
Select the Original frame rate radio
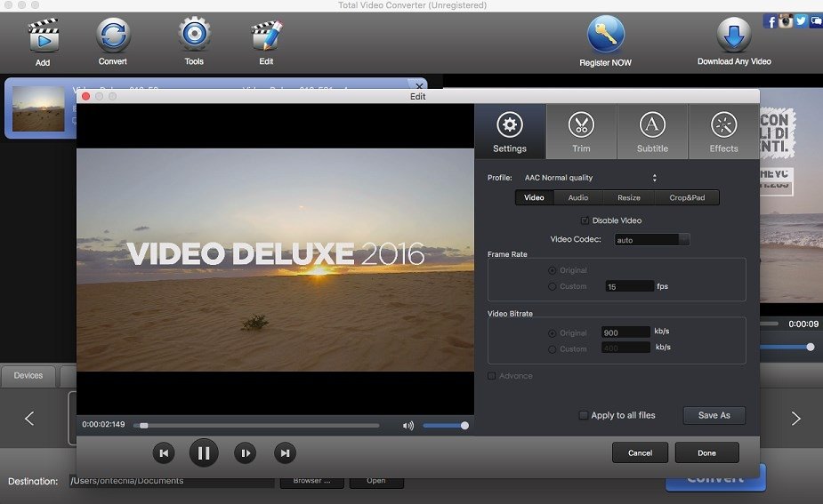point(553,270)
